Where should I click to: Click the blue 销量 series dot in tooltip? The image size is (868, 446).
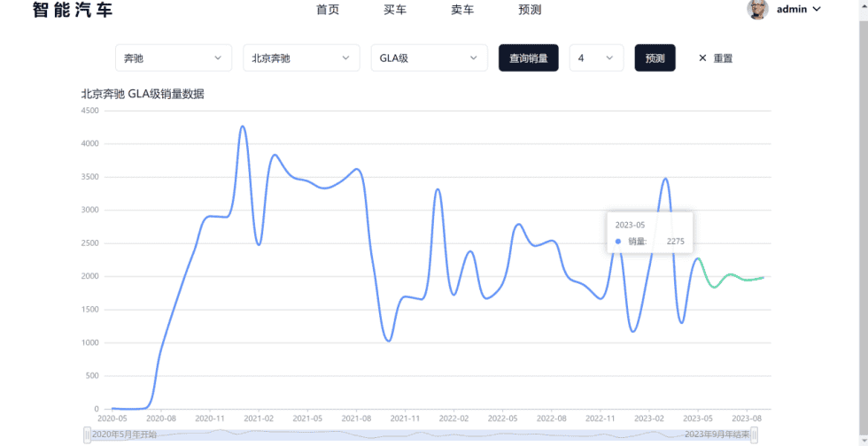tap(618, 242)
